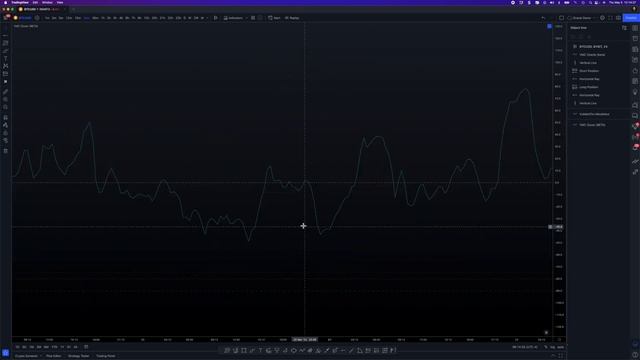
Task: Open chart settings gear
Action: point(602,18)
